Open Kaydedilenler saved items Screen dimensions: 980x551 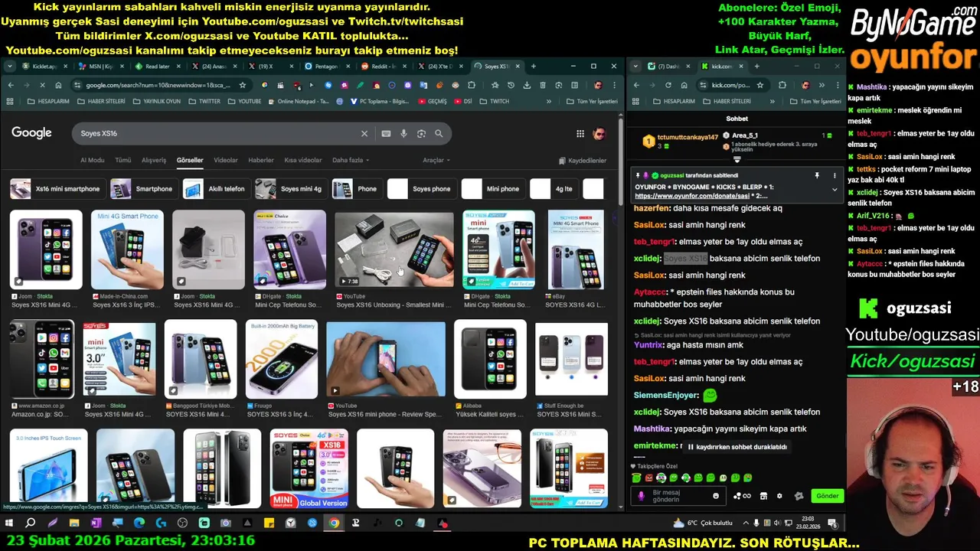583,161
